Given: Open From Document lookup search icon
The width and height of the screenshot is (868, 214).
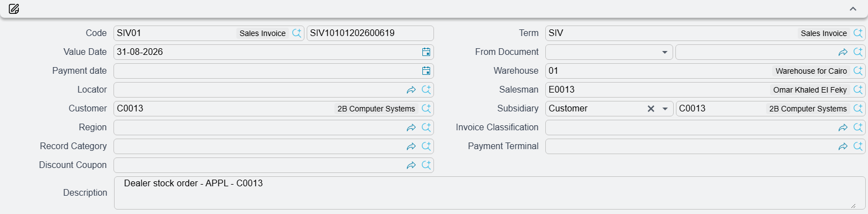Looking at the screenshot, I should point(858,52).
